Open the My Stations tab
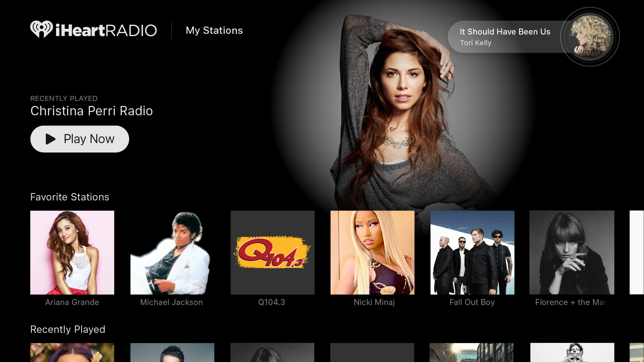The width and height of the screenshot is (644, 362). 214,31
